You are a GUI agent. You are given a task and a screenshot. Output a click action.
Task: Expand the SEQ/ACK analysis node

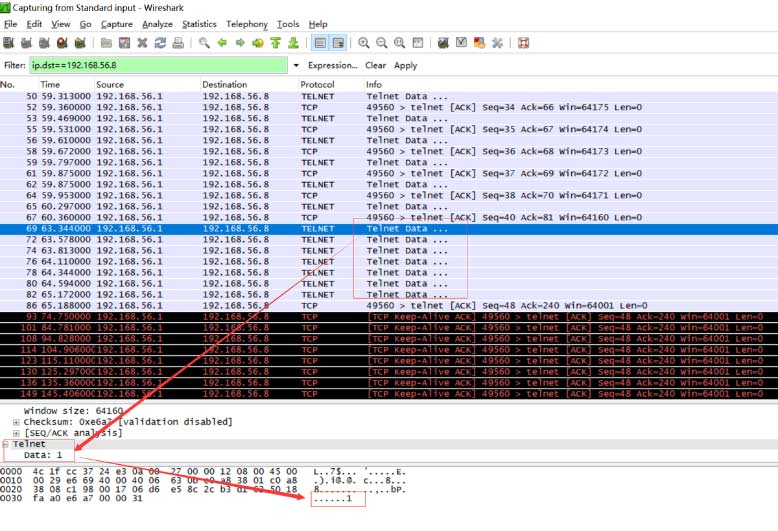pyautogui.click(x=16, y=433)
